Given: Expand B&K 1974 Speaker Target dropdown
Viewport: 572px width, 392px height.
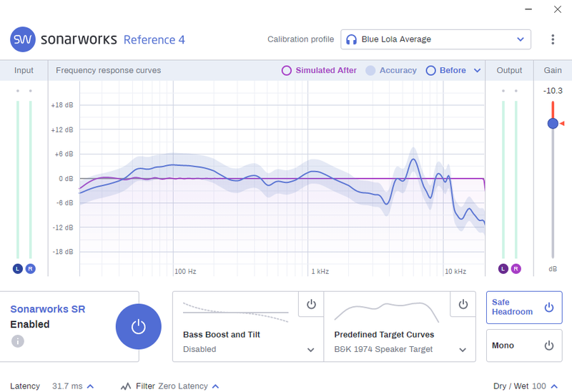Looking at the screenshot, I should point(463,350).
